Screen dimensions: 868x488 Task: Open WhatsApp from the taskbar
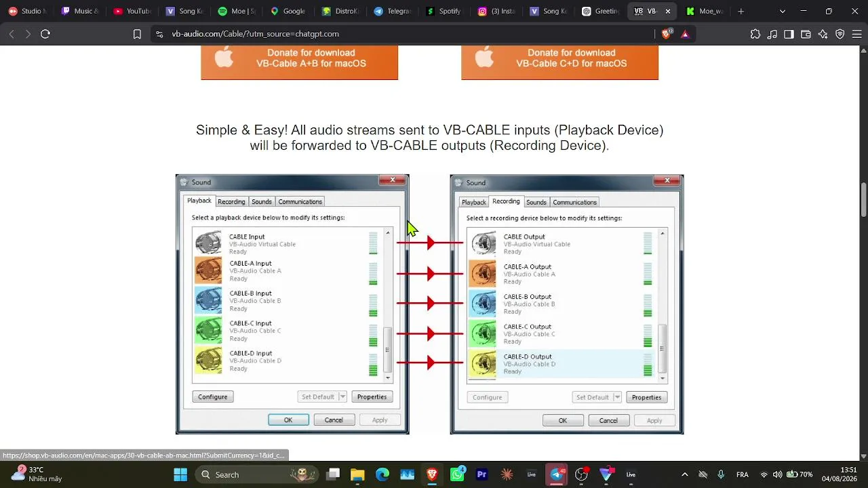tap(457, 474)
